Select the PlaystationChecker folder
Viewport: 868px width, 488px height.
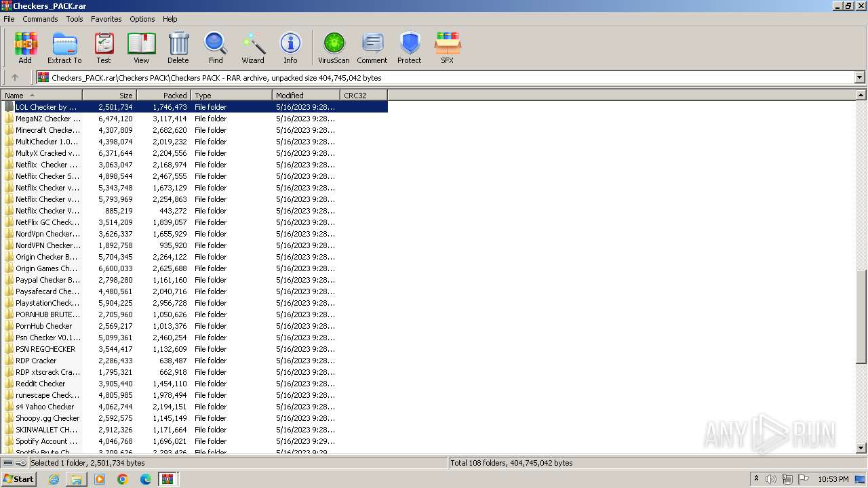click(195, 303)
